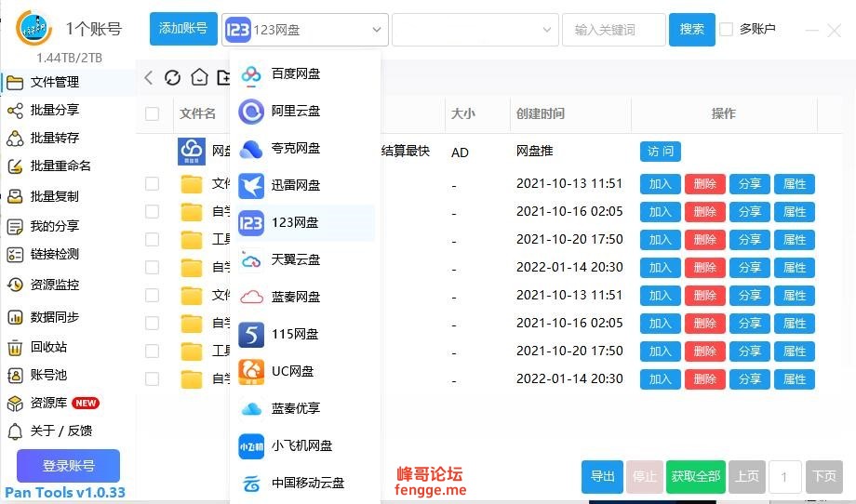Click 删除 for the first 2021-10-13 row

coord(704,184)
